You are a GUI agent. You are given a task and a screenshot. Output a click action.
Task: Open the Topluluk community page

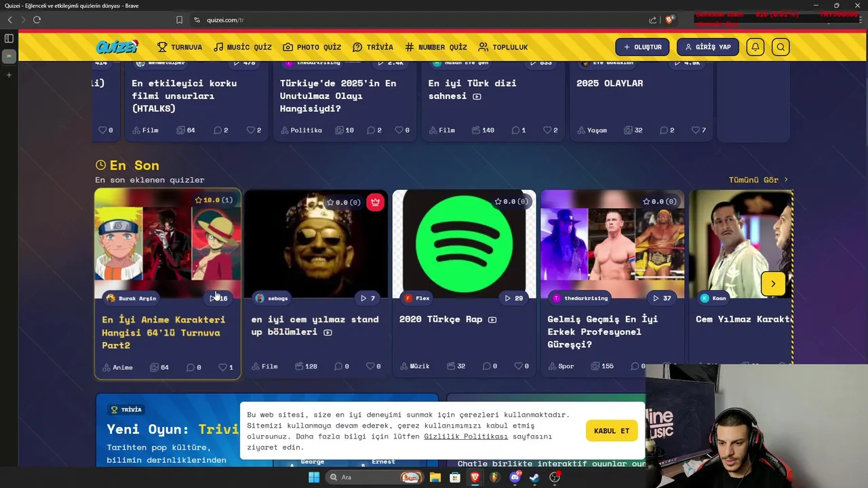(502, 47)
